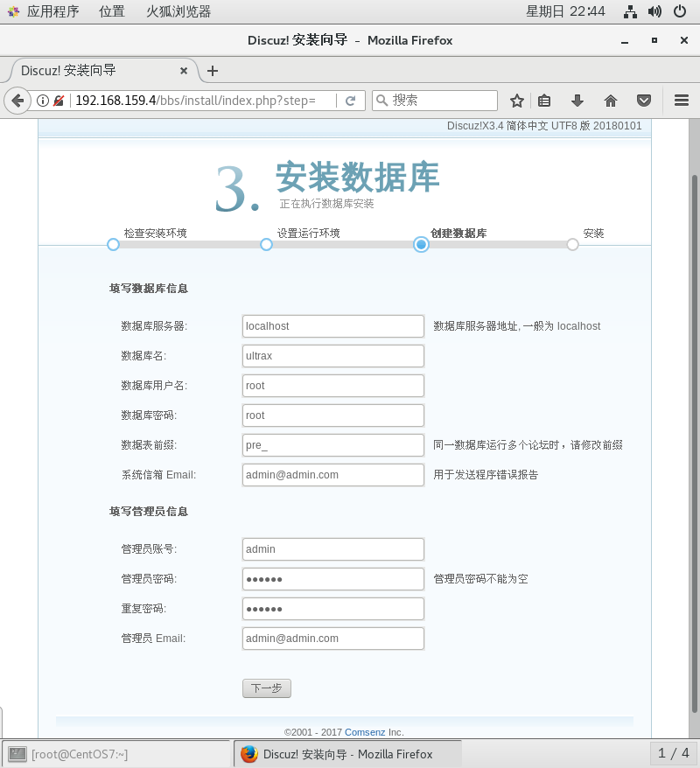Image resolution: width=700 pixels, height=768 pixels.
Task: Click the 设置运行环境 step marker
Action: click(x=267, y=244)
